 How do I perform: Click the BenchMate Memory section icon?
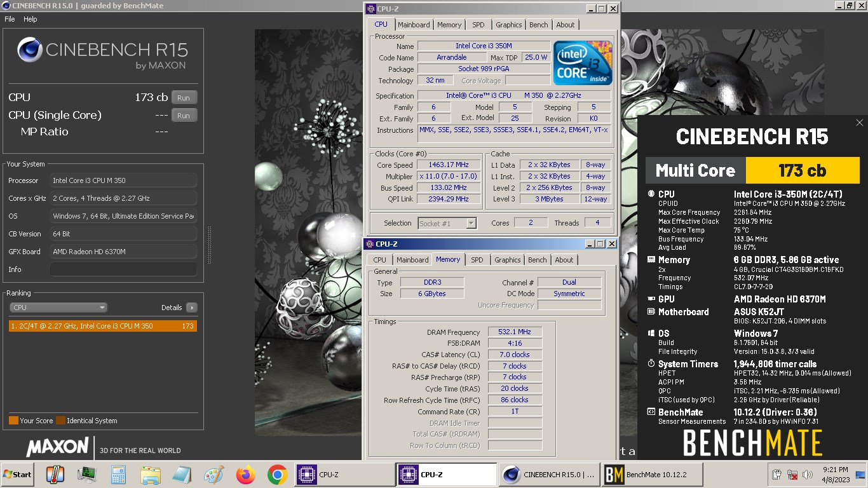[651, 259]
